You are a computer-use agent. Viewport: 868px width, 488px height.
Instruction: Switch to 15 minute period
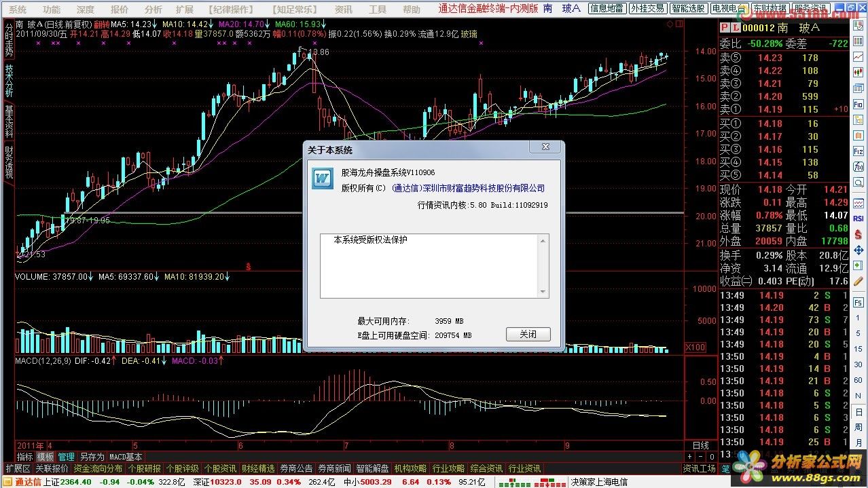858,349
